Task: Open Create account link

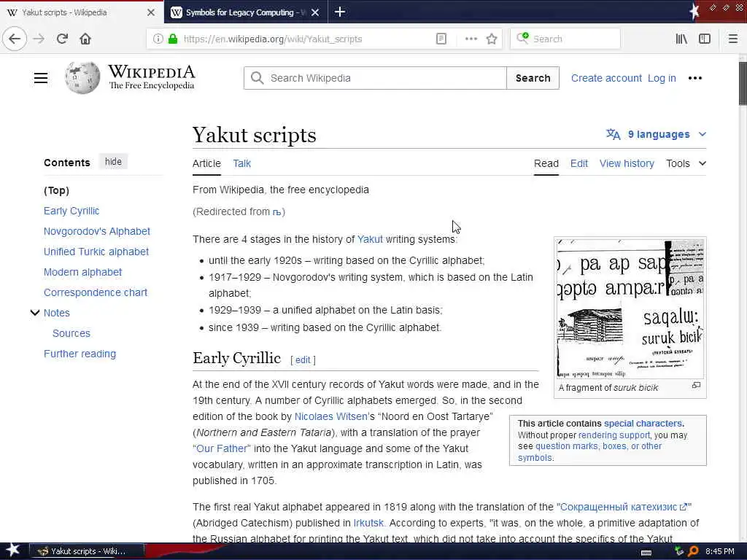Action: pos(606,78)
